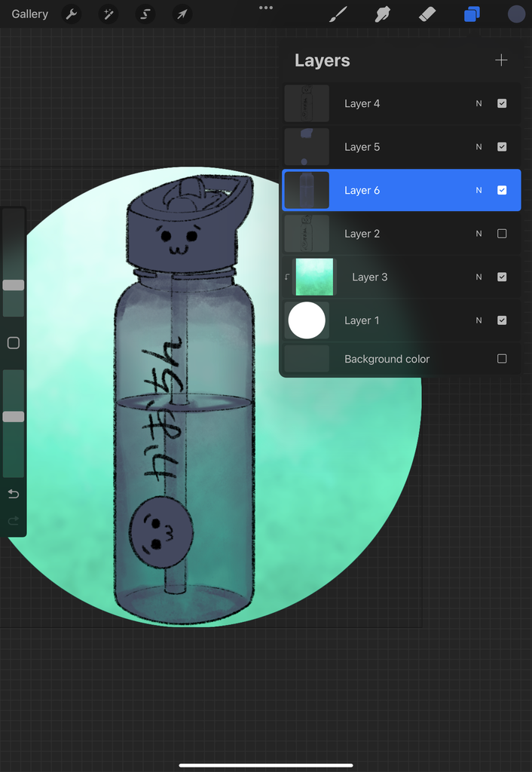Select the Paint brush tool
This screenshot has height=772, width=532.
(x=338, y=14)
